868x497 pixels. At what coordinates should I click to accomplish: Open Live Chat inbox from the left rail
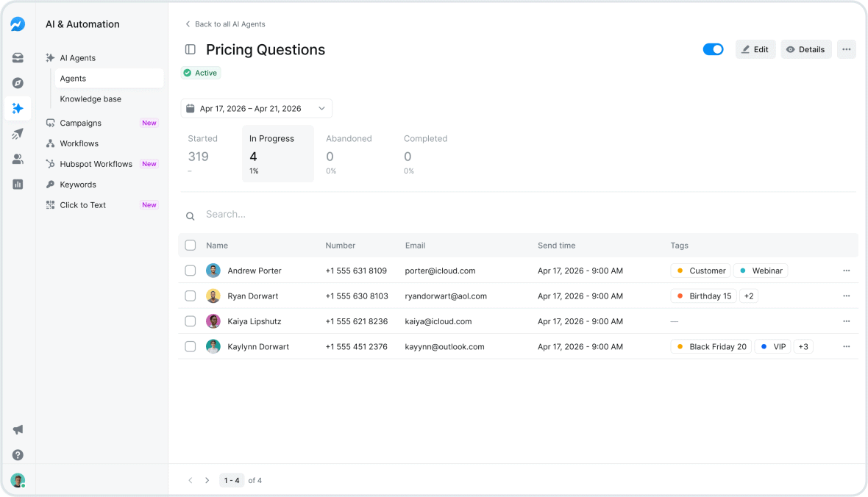coord(18,57)
